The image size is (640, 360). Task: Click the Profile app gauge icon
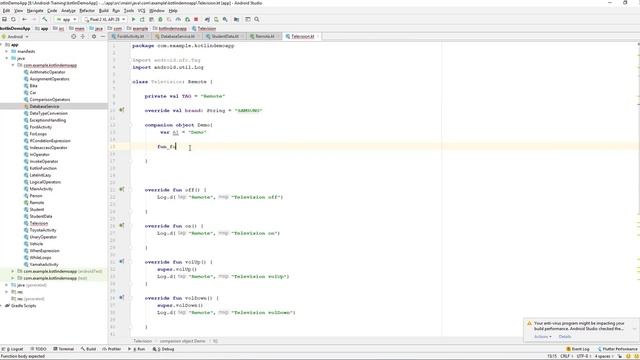(178, 19)
